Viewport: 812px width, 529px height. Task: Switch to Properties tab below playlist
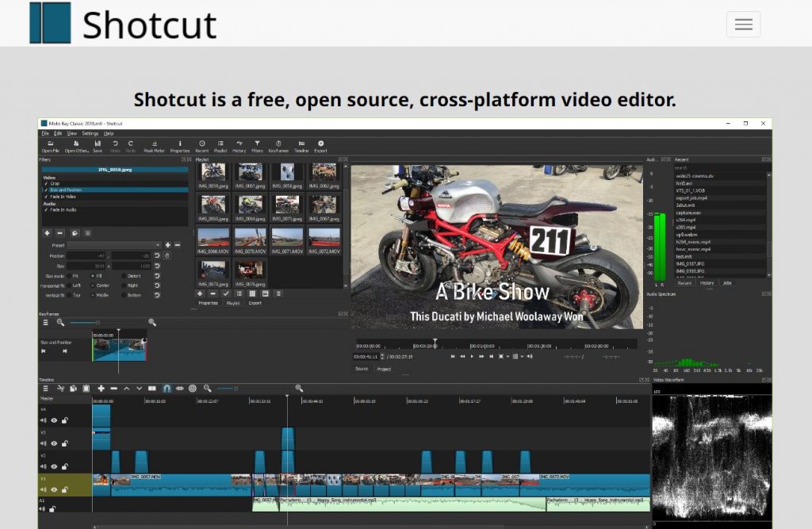(209, 303)
